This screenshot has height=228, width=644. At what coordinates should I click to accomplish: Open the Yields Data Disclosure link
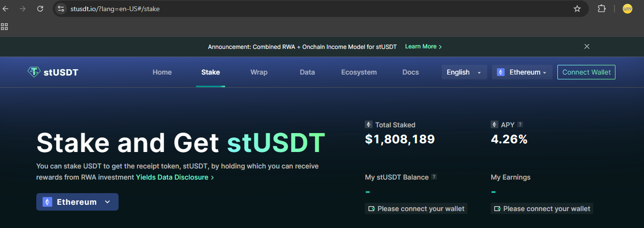(x=175, y=177)
